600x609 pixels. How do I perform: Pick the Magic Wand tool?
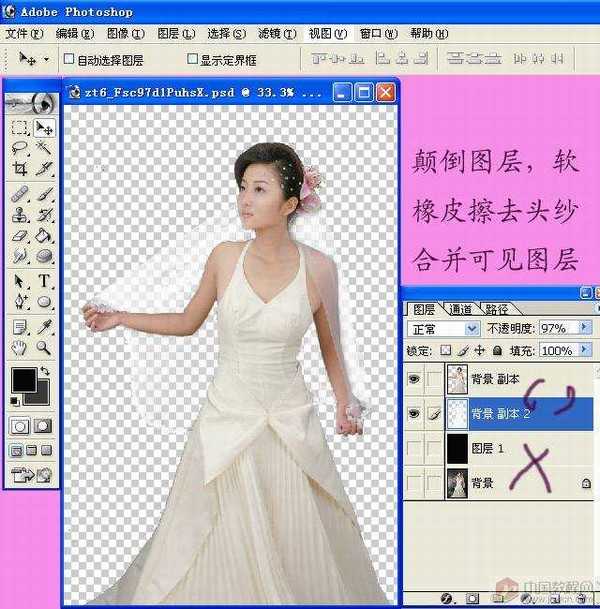(44, 148)
